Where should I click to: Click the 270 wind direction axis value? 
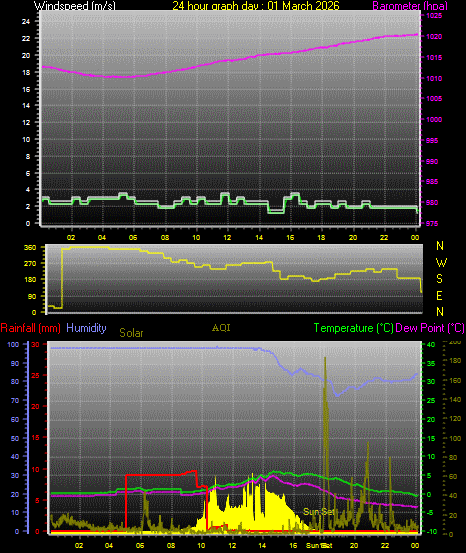(30, 263)
